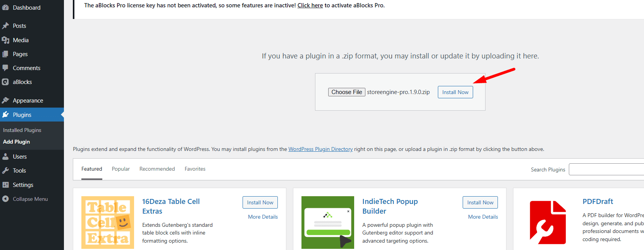Click the Comments speech bubble icon
Screen dimensions: 644x250
(x=5, y=68)
